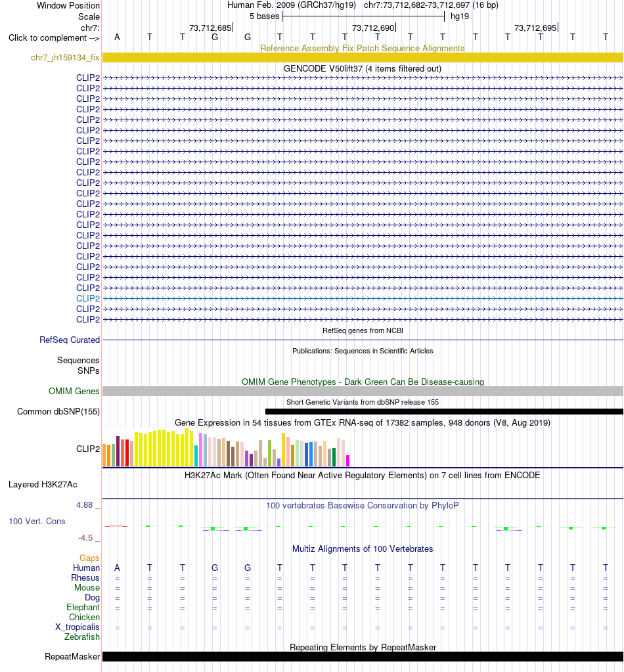Click the Elephant species label
The image size is (624, 672).
coord(83,607)
